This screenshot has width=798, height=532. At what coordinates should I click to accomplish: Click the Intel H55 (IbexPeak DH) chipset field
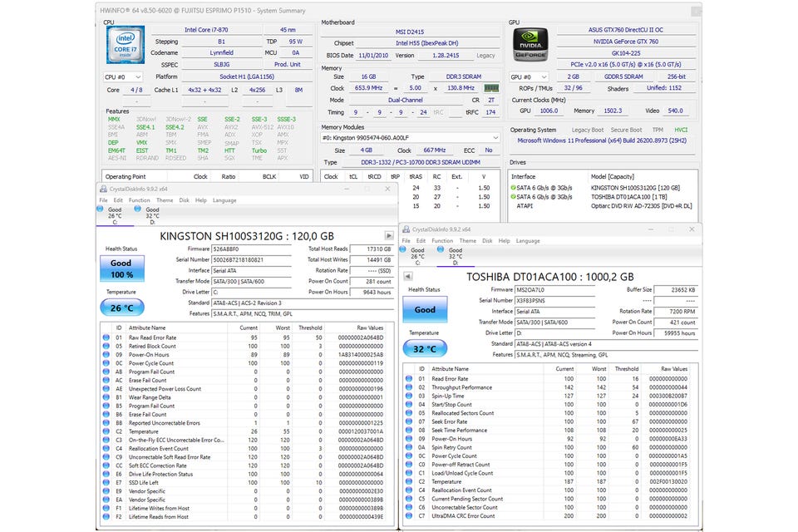click(427, 43)
